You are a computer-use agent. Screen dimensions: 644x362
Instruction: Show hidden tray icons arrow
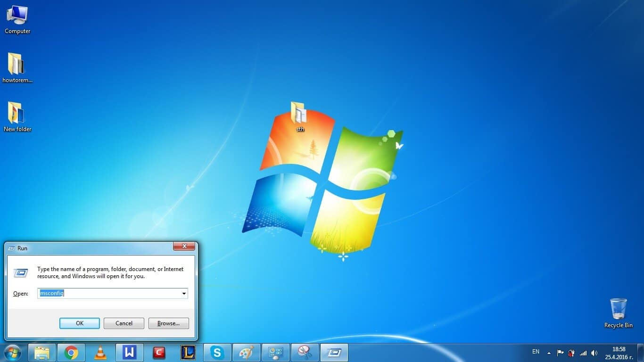[x=549, y=353]
